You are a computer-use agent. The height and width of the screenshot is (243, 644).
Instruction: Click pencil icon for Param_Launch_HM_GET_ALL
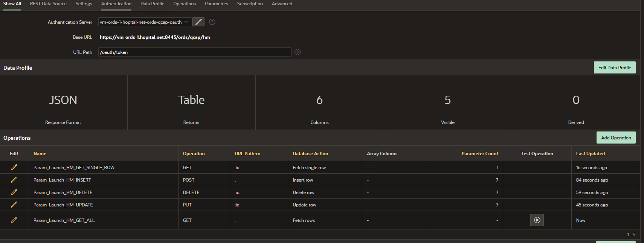[14, 220]
